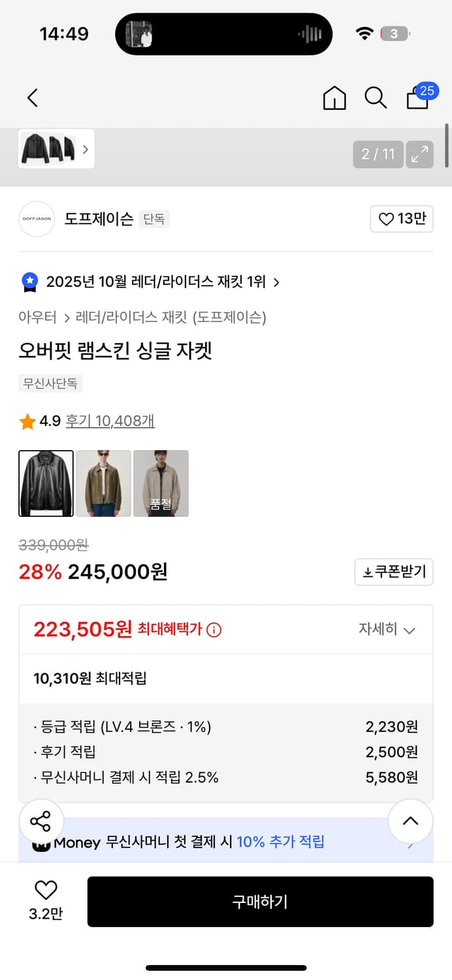Viewport: 452px width, 980px height.
Task: Open reviews via 후기 10,408개 link
Action: (108, 421)
